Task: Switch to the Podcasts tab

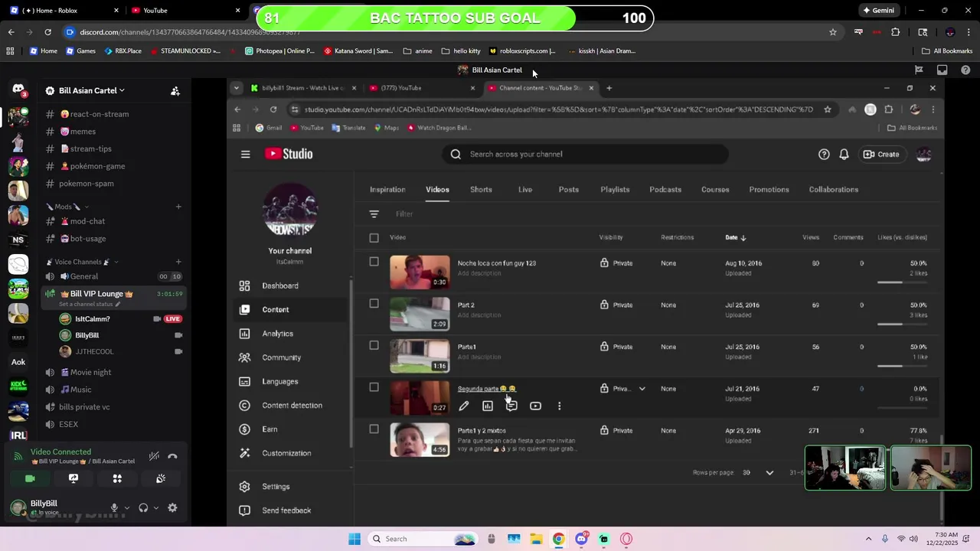Action: coord(665,190)
